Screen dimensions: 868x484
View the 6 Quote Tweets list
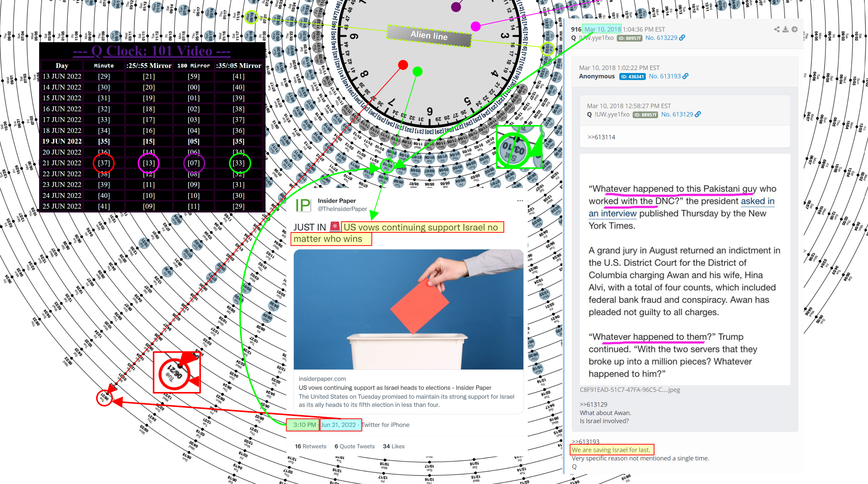click(x=355, y=446)
